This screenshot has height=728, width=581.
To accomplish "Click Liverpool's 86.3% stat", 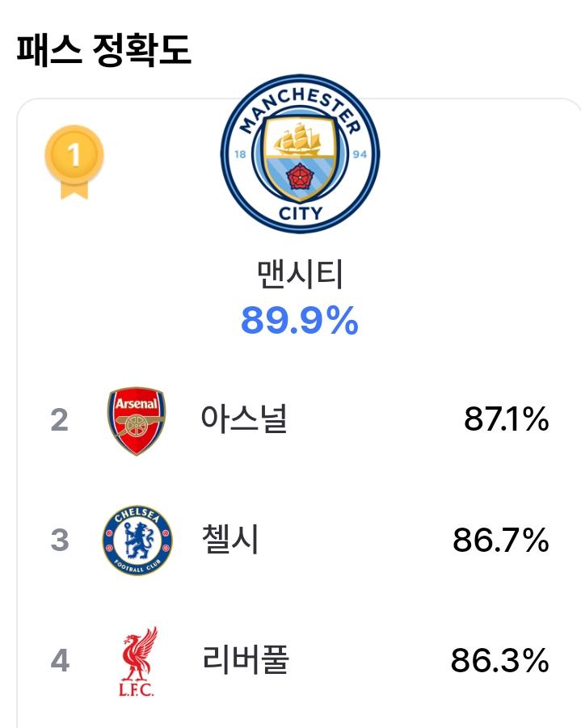I will tap(500, 660).
